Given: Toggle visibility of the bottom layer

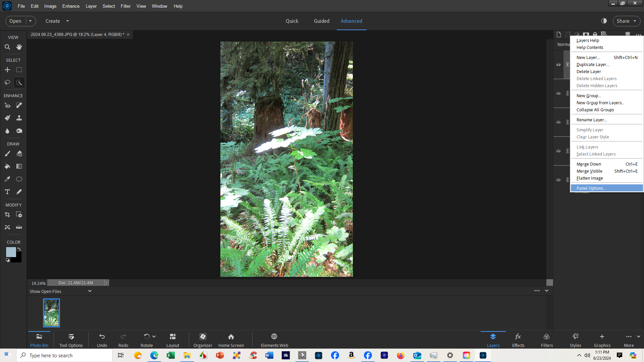Looking at the screenshot, I should pyautogui.click(x=558, y=180).
